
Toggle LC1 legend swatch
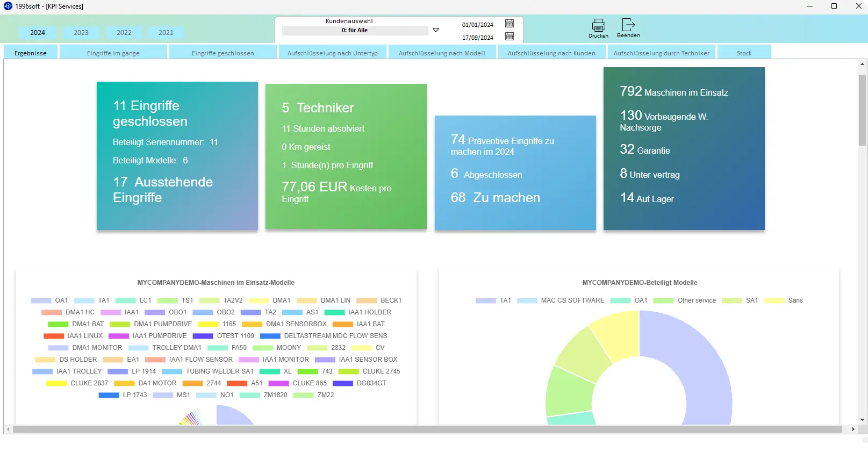pos(125,300)
